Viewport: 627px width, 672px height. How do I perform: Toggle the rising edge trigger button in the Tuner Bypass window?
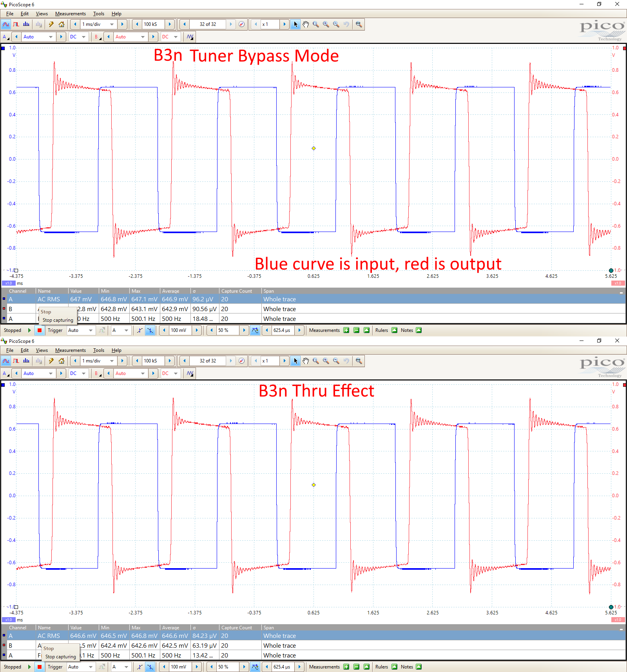140,330
